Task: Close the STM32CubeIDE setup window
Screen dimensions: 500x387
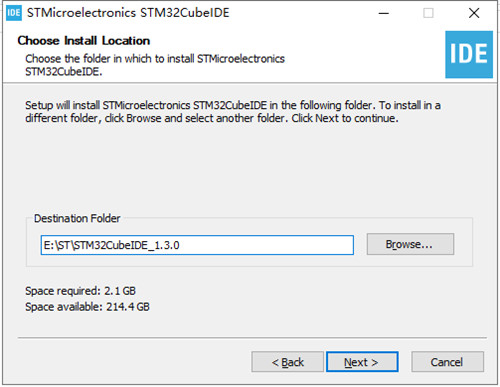Action: [474, 13]
